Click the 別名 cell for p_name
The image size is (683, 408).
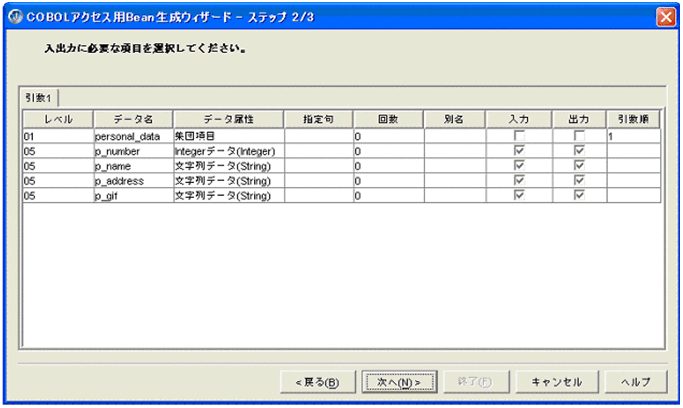click(x=455, y=166)
